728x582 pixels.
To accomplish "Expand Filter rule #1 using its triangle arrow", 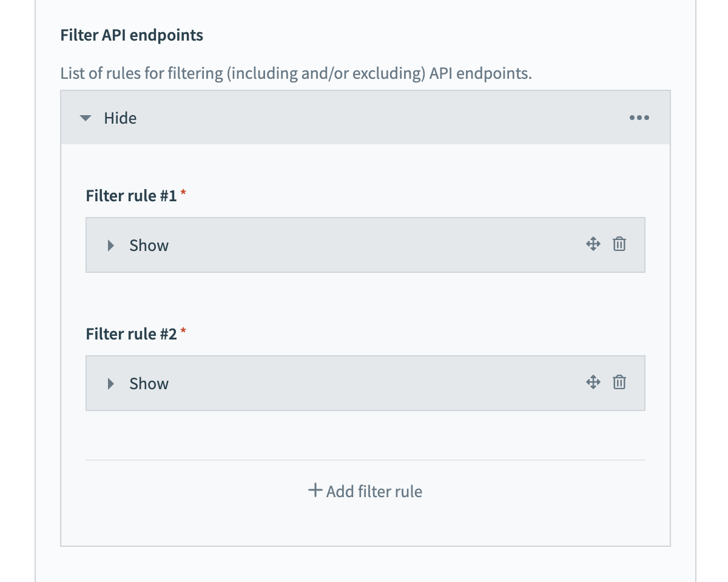I will pyautogui.click(x=110, y=246).
